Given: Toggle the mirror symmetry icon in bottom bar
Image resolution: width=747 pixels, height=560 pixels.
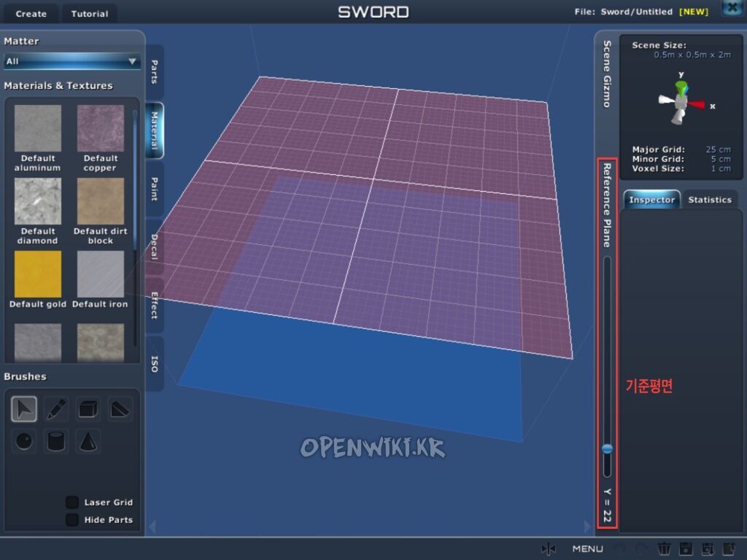Looking at the screenshot, I should pos(549,549).
